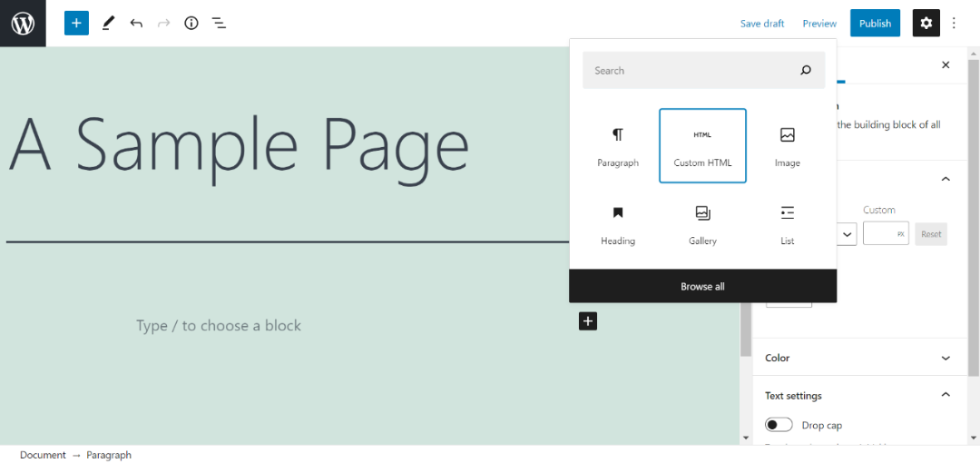Click Browse all blocks
This screenshot has height=463, width=980.
(702, 286)
